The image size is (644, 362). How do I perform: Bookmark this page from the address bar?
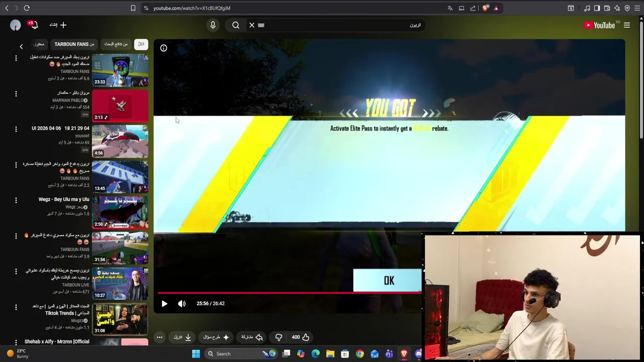(x=133, y=8)
